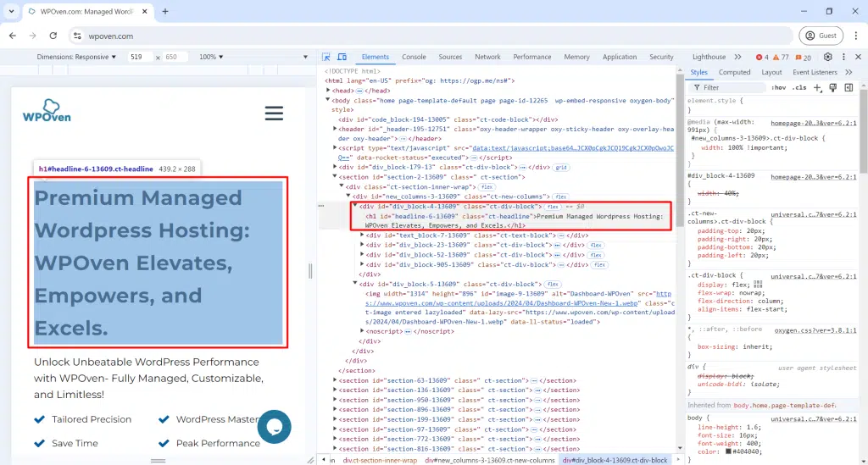
Task: Click Dashboard-WPOven image src URL link
Action: tap(518, 299)
